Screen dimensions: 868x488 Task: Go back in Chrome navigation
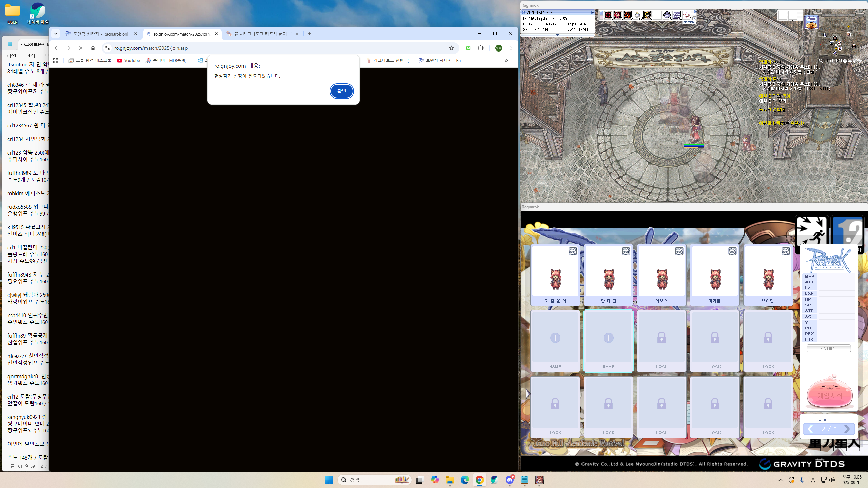[x=56, y=48]
